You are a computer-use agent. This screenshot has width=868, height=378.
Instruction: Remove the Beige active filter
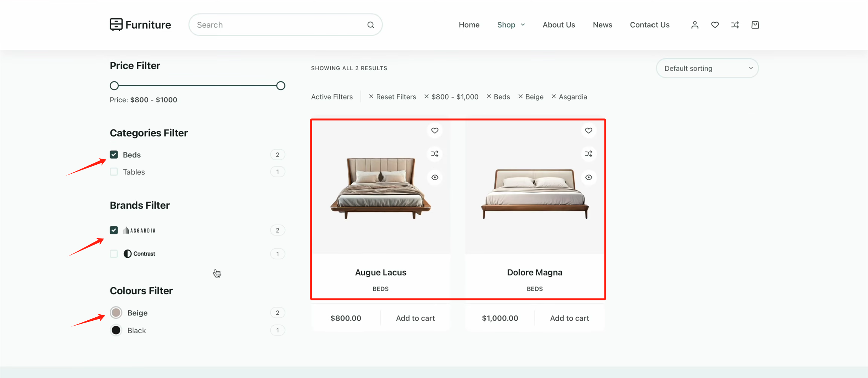[531, 97]
